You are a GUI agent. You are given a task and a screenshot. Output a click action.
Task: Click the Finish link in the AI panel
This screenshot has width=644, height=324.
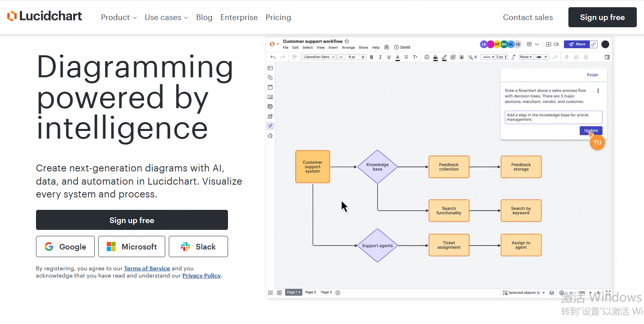tap(592, 75)
